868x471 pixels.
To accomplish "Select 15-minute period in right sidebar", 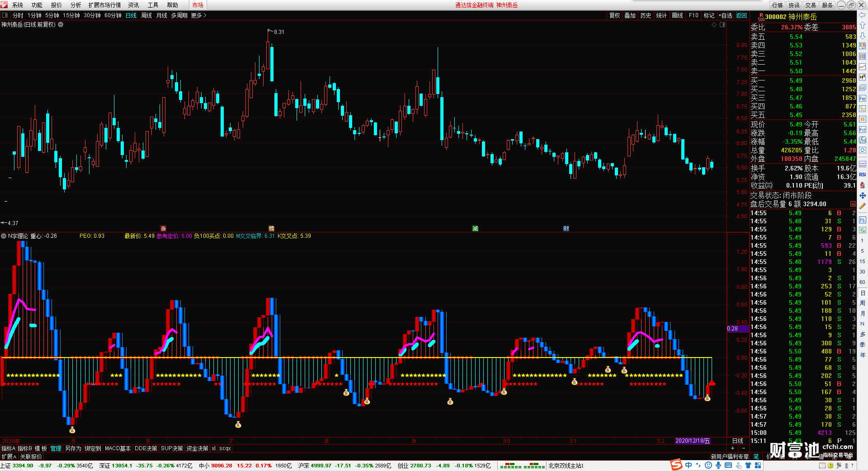I will (863, 261).
